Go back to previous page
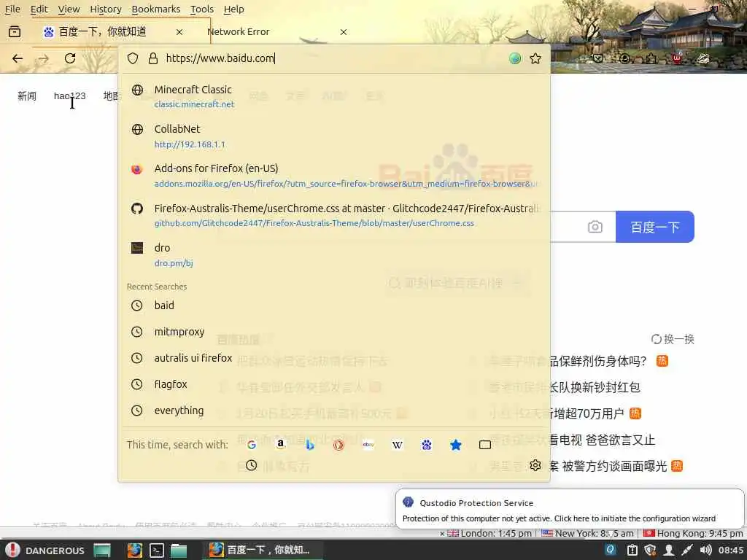This screenshot has height=560, width=747. 18,58
